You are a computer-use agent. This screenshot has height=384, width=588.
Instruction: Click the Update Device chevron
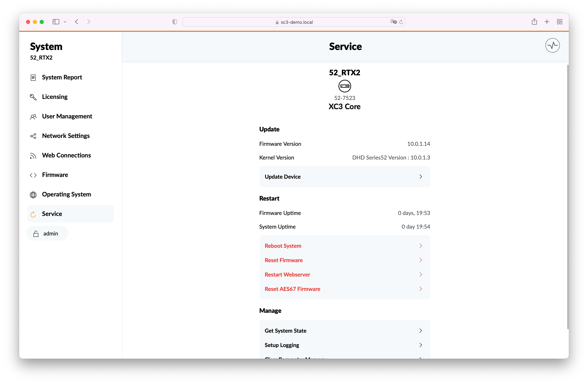click(x=421, y=177)
